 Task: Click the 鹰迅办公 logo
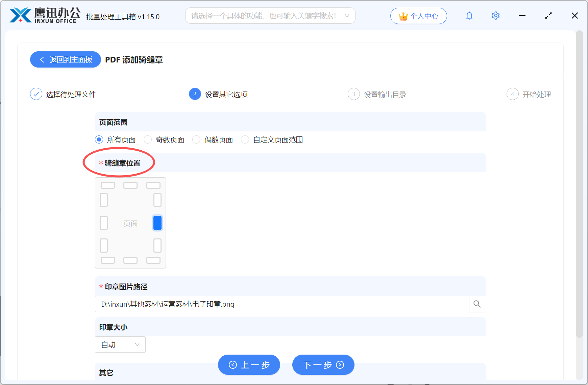coord(43,15)
